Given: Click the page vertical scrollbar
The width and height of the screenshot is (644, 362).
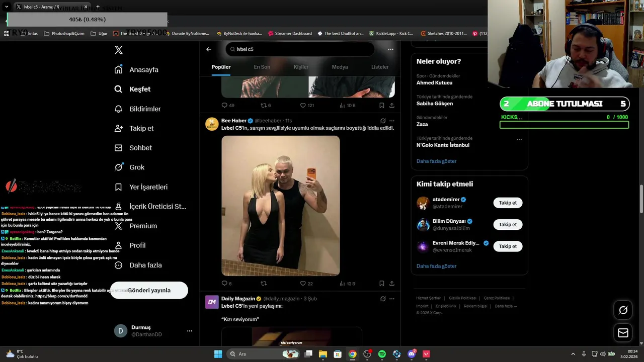Looking at the screenshot, I should point(641,199).
